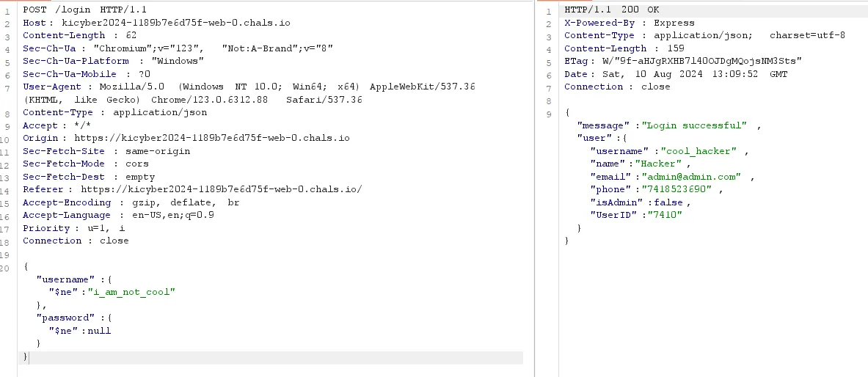
Task: Click the "user" key in the response
Action: pos(594,138)
